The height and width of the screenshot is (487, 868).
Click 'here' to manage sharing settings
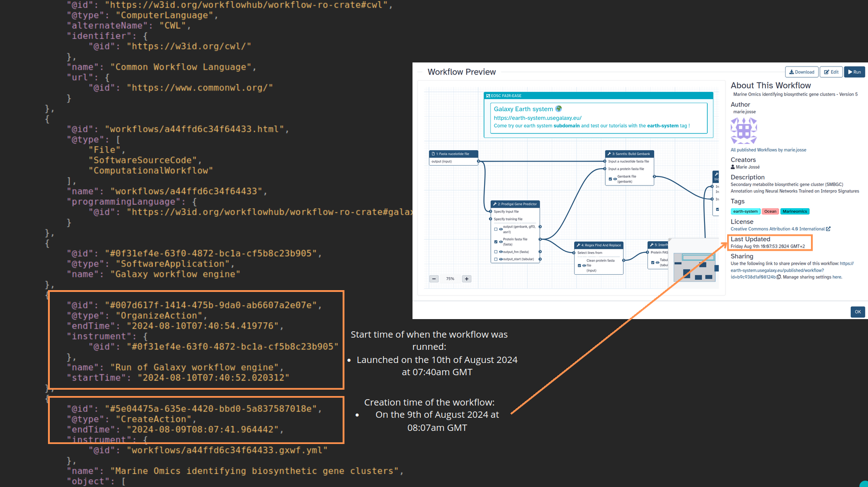coord(837,277)
